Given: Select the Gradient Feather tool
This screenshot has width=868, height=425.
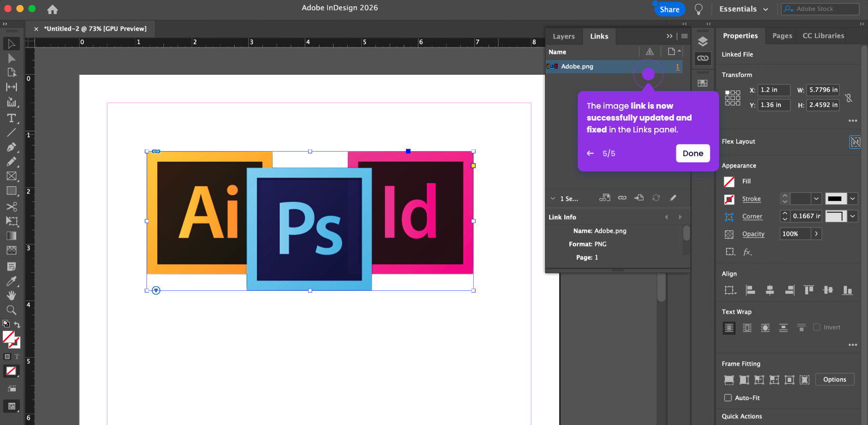Looking at the screenshot, I should pos(11,251).
